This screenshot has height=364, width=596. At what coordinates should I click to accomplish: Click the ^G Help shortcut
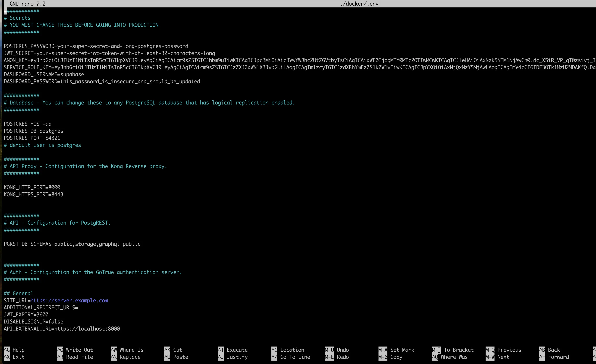pos(14,350)
